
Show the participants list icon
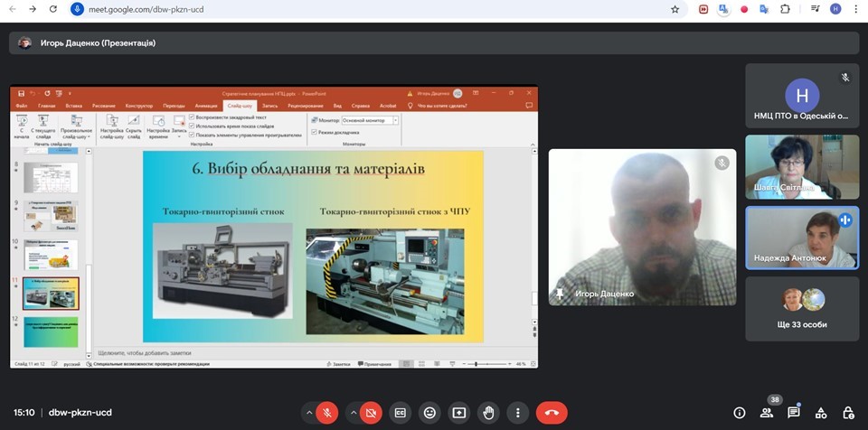(767, 413)
